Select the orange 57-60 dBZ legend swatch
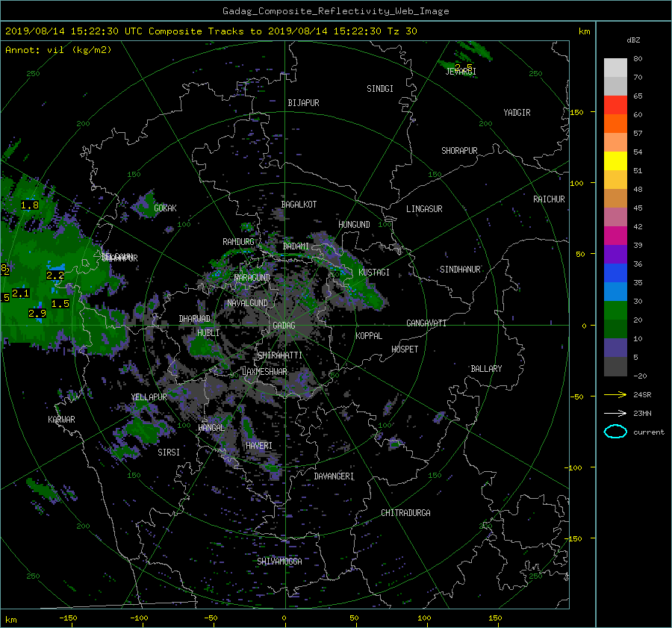Viewport: 672px width, 628px height. (x=615, y=123)
